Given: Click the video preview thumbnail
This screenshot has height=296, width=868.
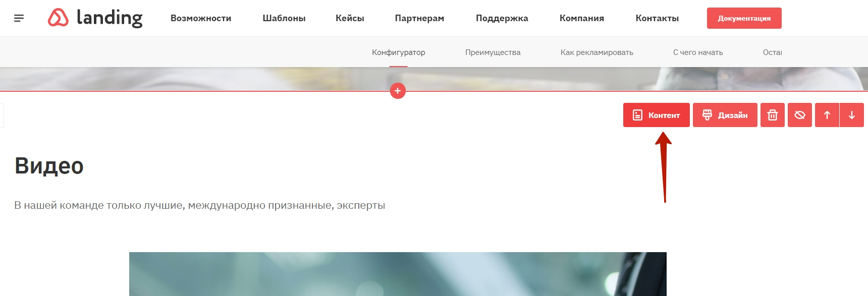Looking at the screenshot, I should click(398, 274).
